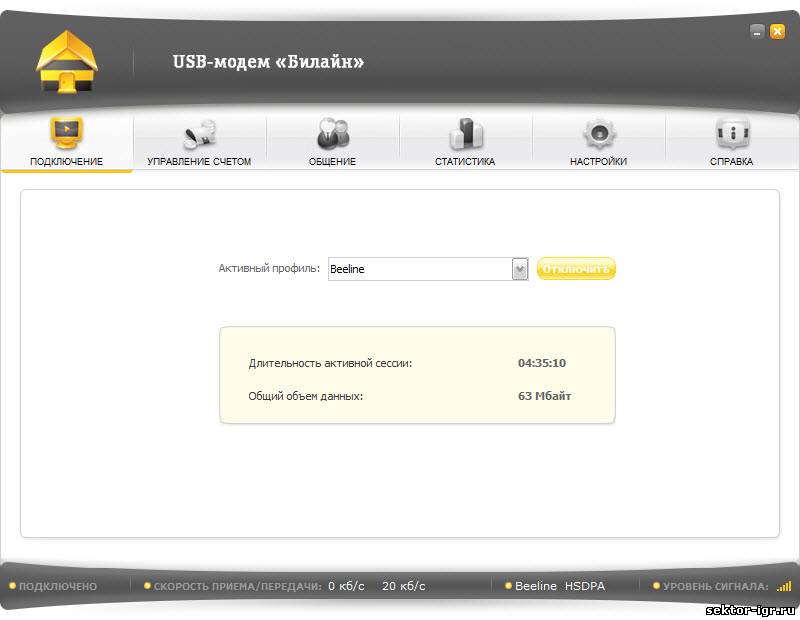Open the НАСТРОЙКИ tab

[x=599, y=143]
